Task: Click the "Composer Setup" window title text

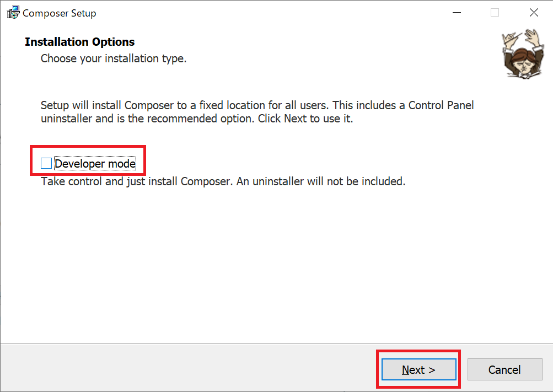Action: pyautogui.click(x=59, y=13)
